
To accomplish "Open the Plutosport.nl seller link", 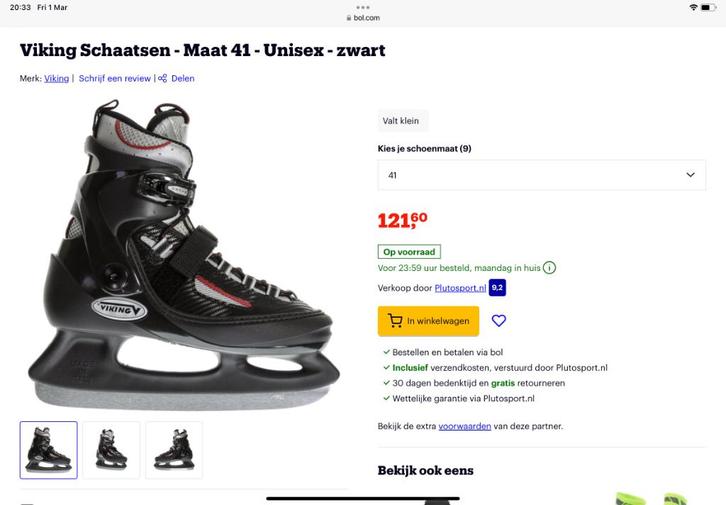I will click(460, 288).
